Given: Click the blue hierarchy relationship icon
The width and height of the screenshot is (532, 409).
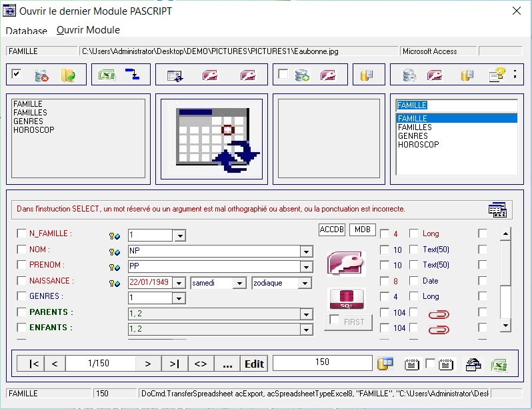Looking at the screenshot, I should click(x=132, y=73).
